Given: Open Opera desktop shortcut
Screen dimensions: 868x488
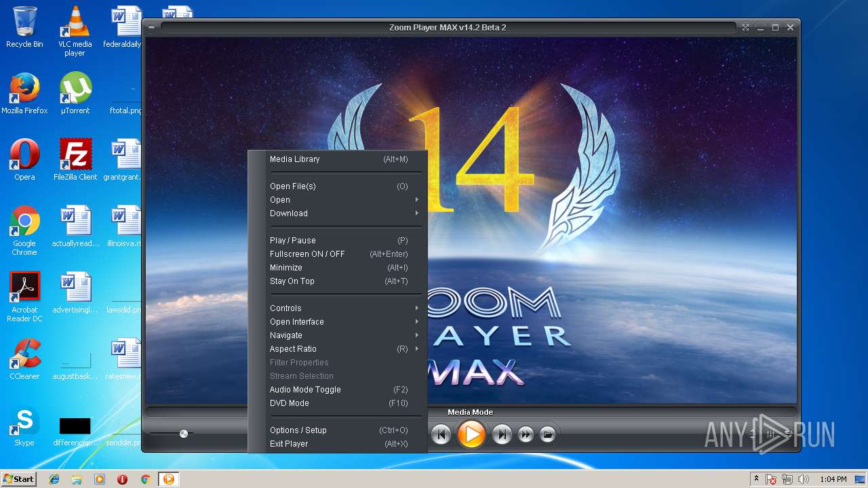Looking at the screenshot, I should point(24,160).
